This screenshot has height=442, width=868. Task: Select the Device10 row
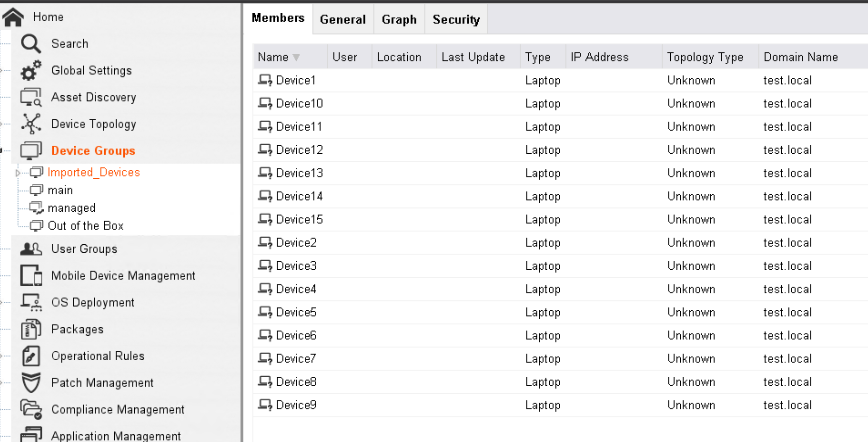tap(298, 104)
